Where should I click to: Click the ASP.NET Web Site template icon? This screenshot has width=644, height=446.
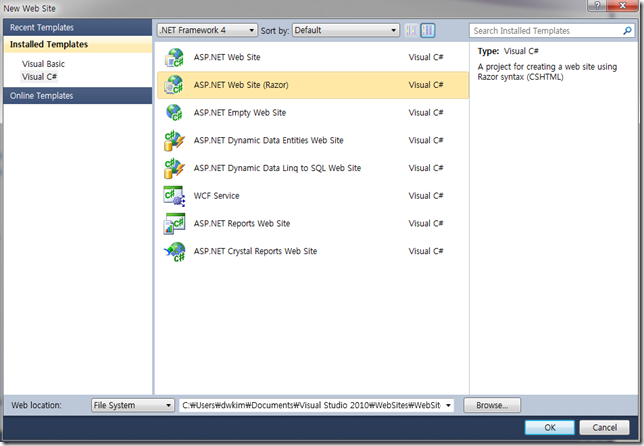point(174,58)
